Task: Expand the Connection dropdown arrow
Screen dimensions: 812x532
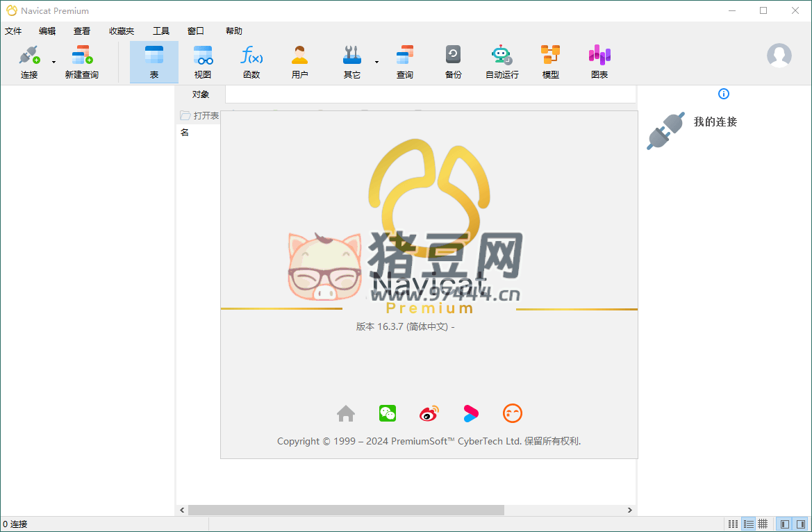Action: pyautogui.click(x=53, y=63)
